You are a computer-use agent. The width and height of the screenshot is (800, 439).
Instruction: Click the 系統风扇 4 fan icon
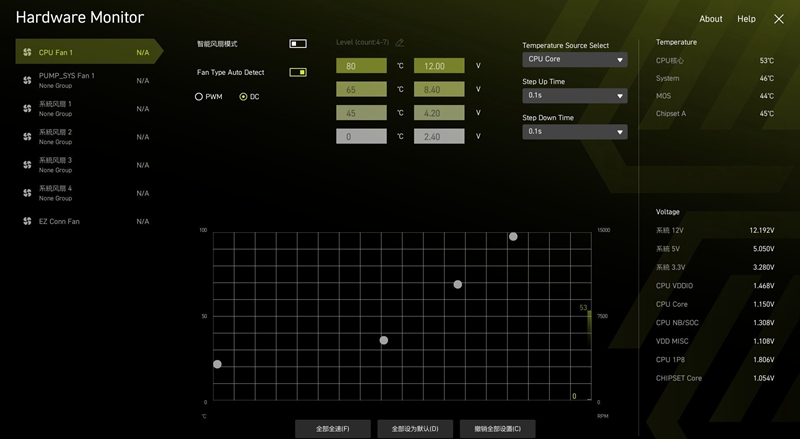coord(27,192)
